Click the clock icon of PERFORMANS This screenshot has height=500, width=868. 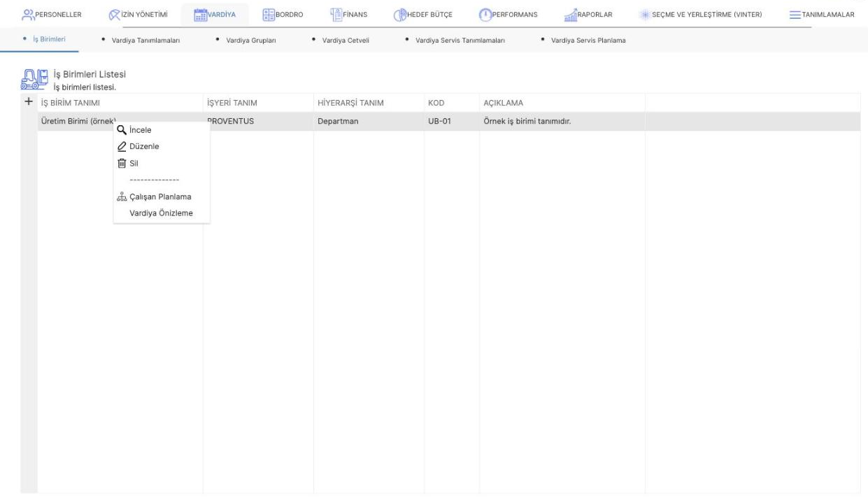[485, 15]
